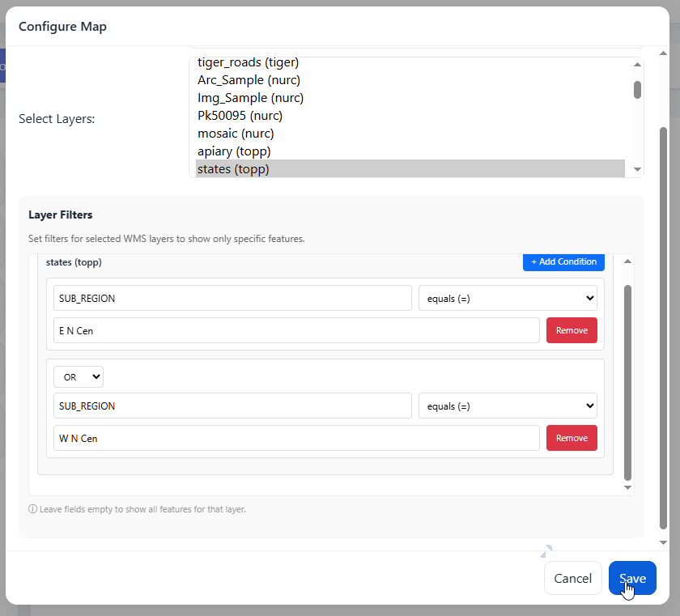680x616 pixels.
Task: Select Arc_Sample (nurc) layer
Action: 249,80
